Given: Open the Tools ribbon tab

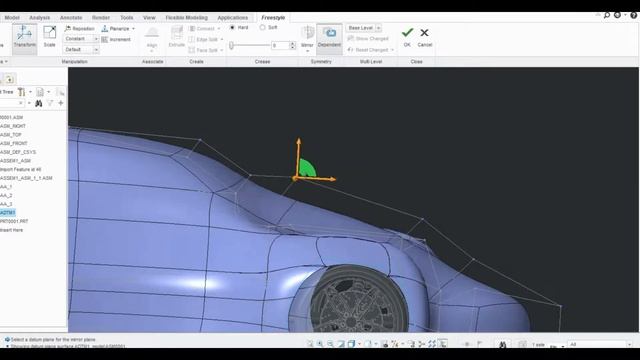Looking at the screenshot, I should tap(127, 18).
